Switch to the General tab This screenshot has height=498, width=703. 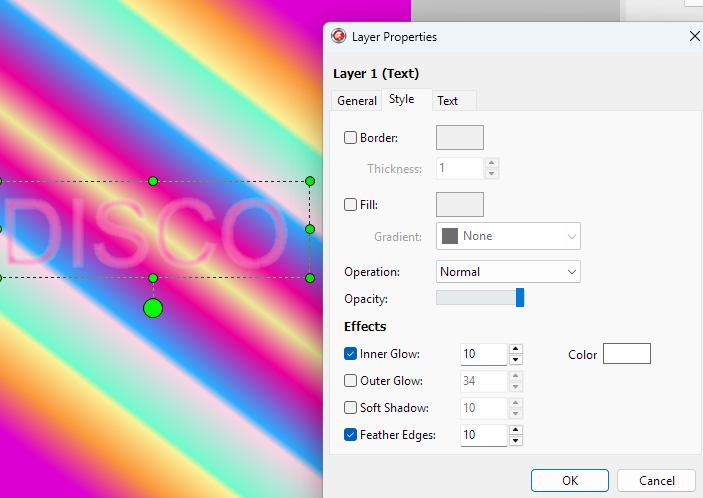point(357,101)
